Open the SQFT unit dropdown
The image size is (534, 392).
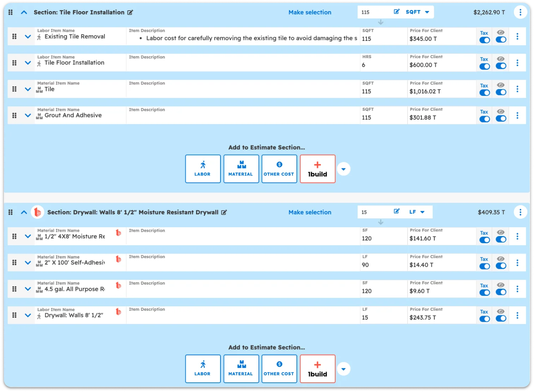[x=418, y=12]
